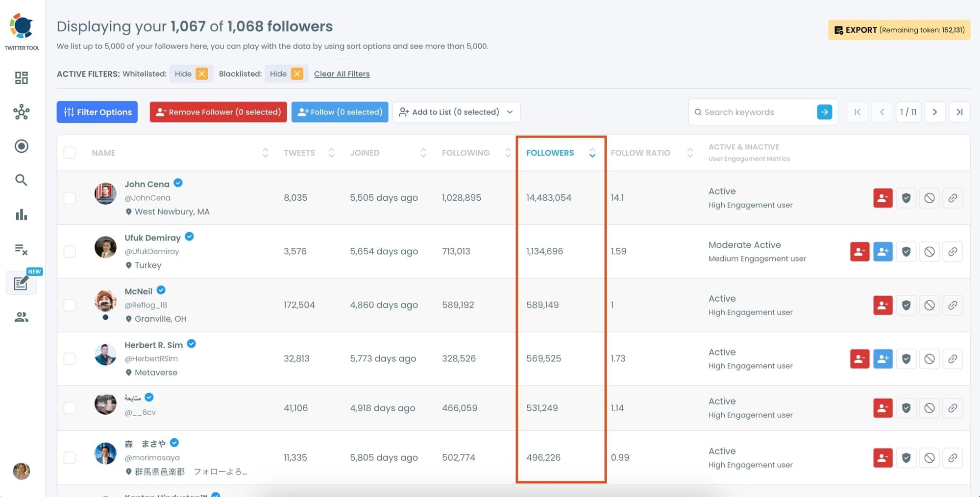Check the select-all checkbox in table header
Image resolution: width=980 pixels, height=497 pixels.
[70, 152]
